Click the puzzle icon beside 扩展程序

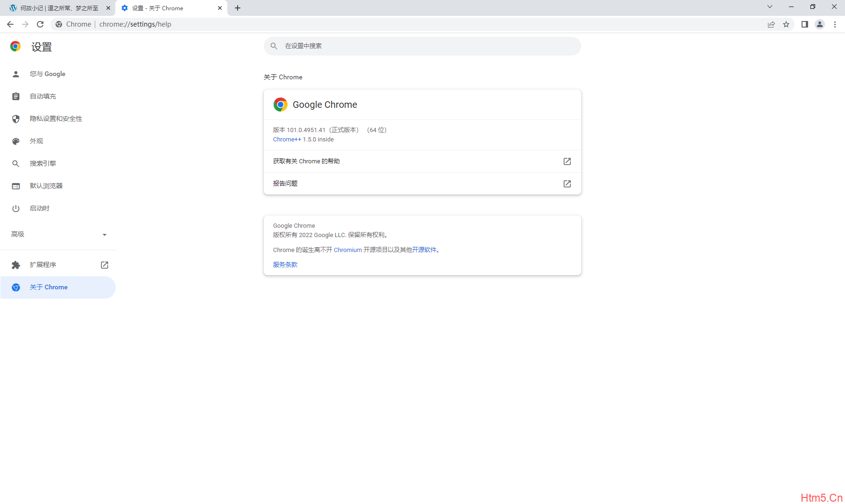tap(16, 265)
